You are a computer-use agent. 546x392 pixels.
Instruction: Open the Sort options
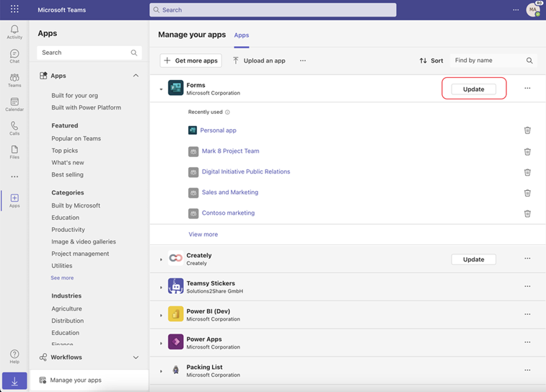click(431, 61)
